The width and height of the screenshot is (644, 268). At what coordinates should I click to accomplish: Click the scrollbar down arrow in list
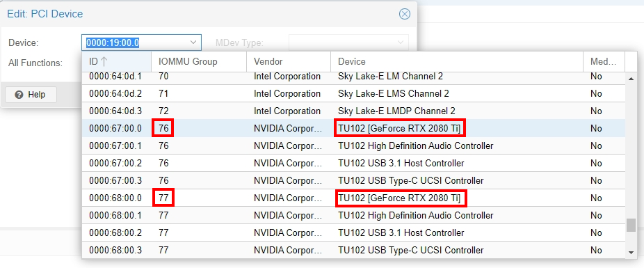coord(631,253)
